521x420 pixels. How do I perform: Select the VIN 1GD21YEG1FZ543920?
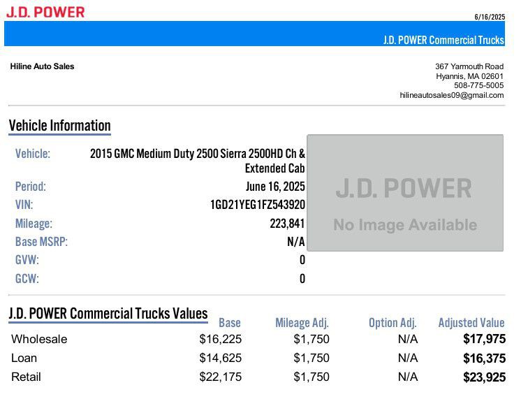click(258, 205)
